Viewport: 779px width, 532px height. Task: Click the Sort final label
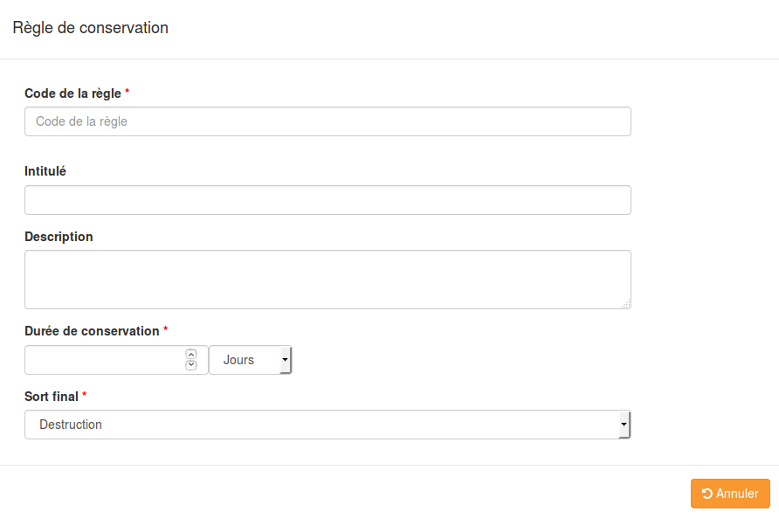coord(52,397)
